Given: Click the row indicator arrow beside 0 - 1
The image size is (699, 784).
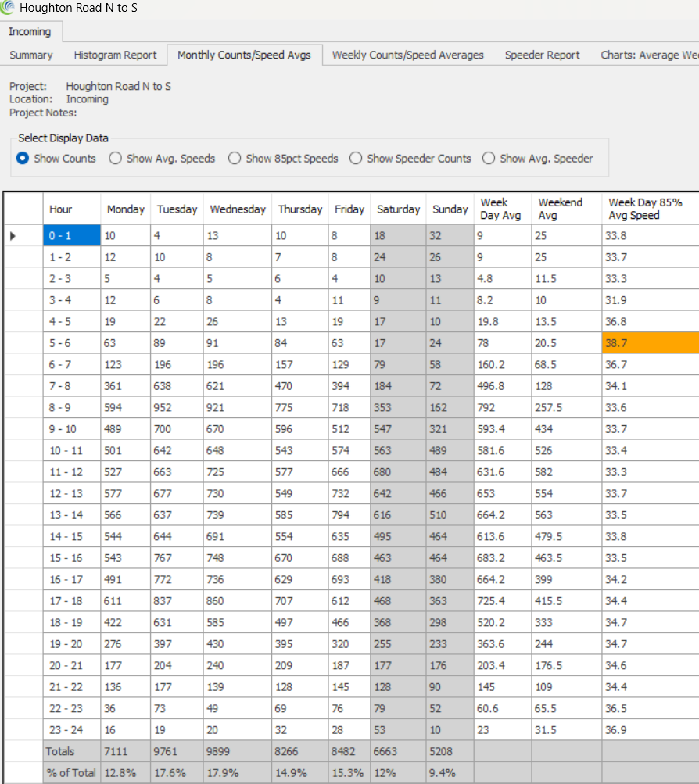Looking at the screenshot, I should pyautogui.click(x=13, y=234).
